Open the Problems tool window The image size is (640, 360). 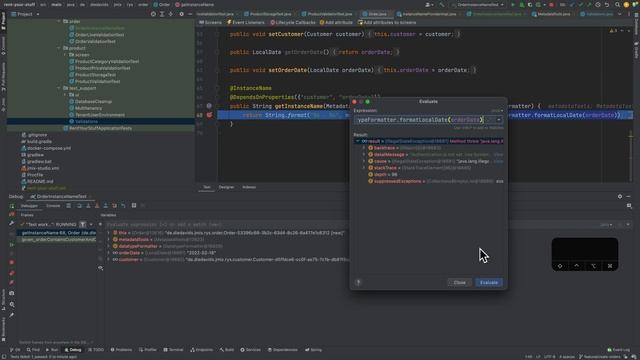click(x=121, y=350)
